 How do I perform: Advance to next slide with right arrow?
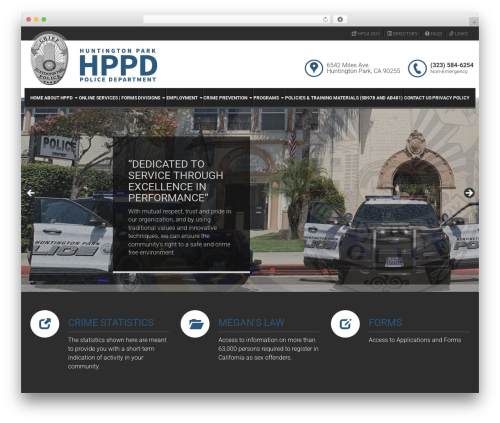pos(469,193)
